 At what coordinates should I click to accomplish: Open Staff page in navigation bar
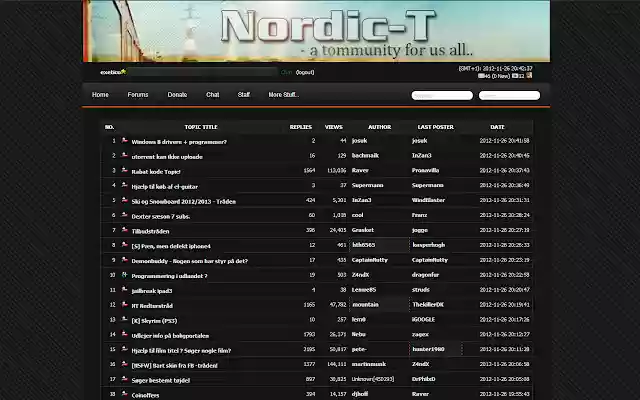point(244,95)
